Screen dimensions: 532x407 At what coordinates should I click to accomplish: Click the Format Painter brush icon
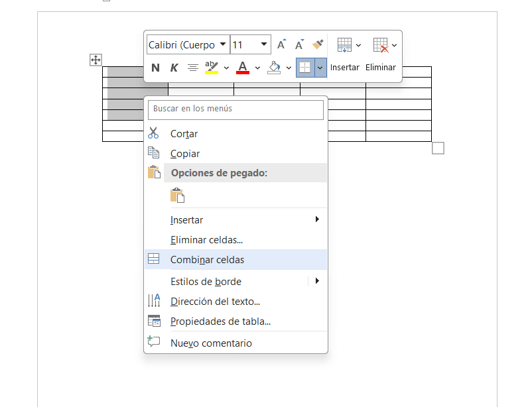click(x=318, y=44)
